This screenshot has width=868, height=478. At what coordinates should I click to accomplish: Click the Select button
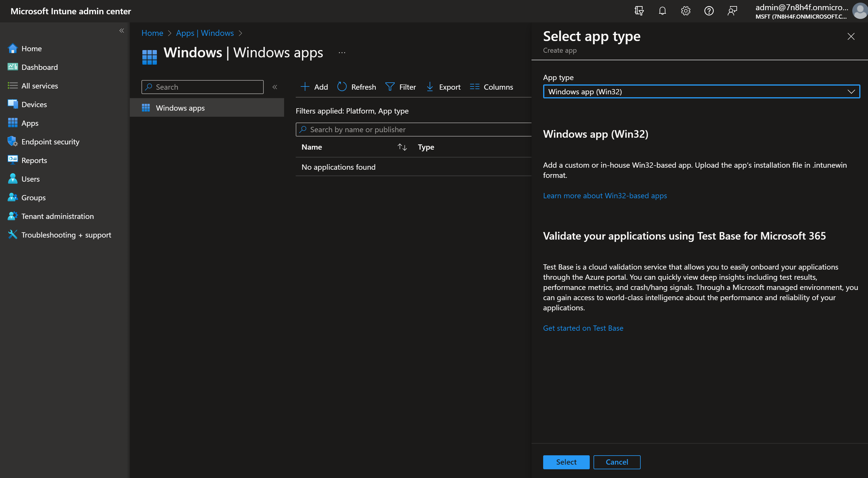(566, 462)
